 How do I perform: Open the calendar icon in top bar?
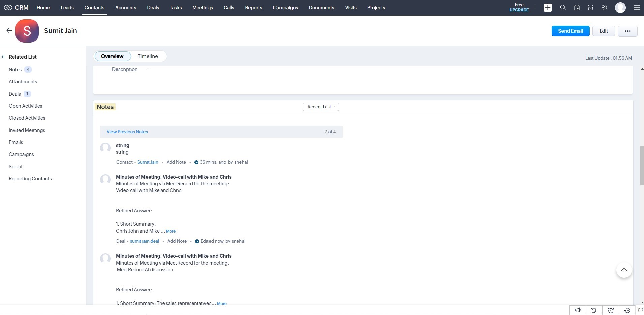click(x=577, y=8)
